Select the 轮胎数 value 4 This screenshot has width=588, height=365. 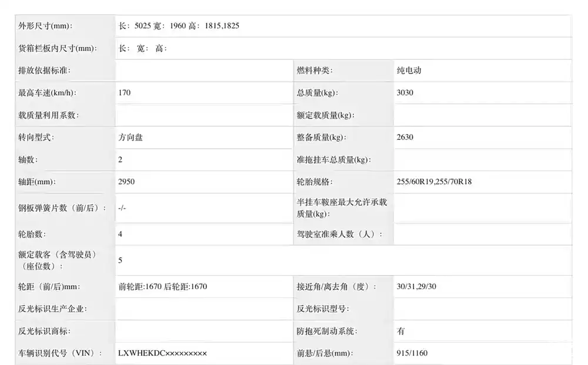(x=121, y=234)
